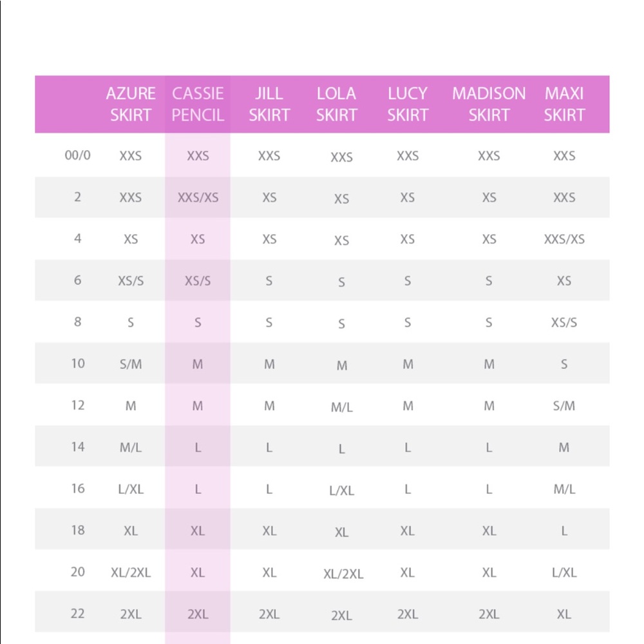Image resolution: width=644 pixels, height=644 pixels.
Task: Click the Jill Skirt column header
Action: pyautogui.click(x=269, y=104)
